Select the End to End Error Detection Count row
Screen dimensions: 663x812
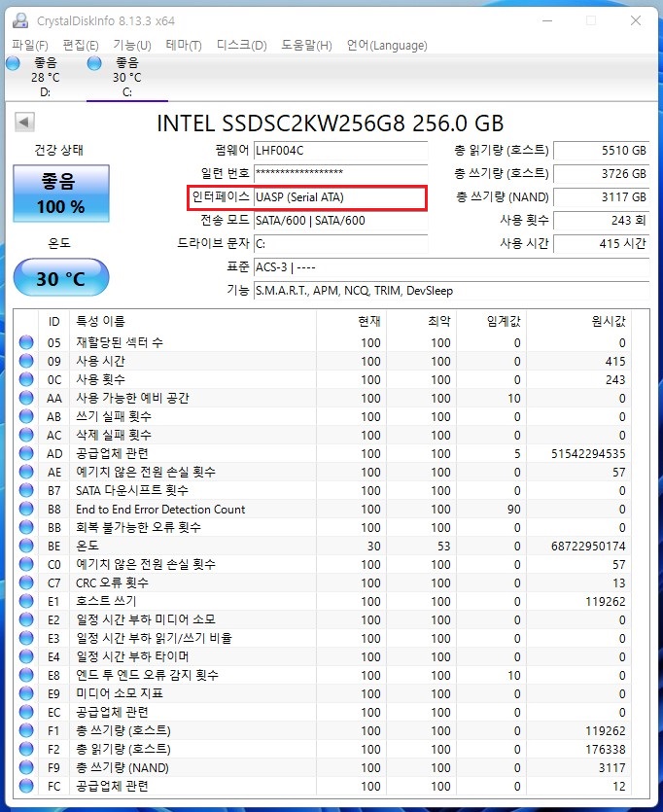tap(324, 509)
